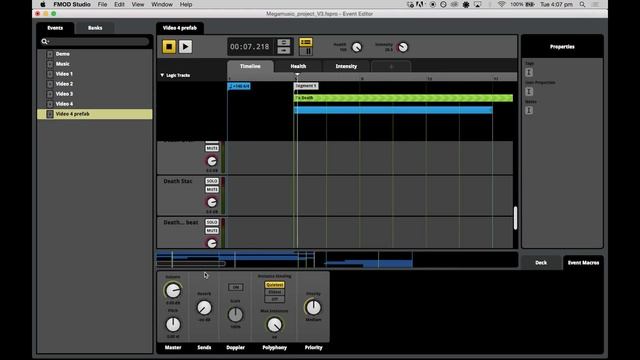Select the Death Stac track header
This screenshot has width=640, height=360.
point(178,181)
